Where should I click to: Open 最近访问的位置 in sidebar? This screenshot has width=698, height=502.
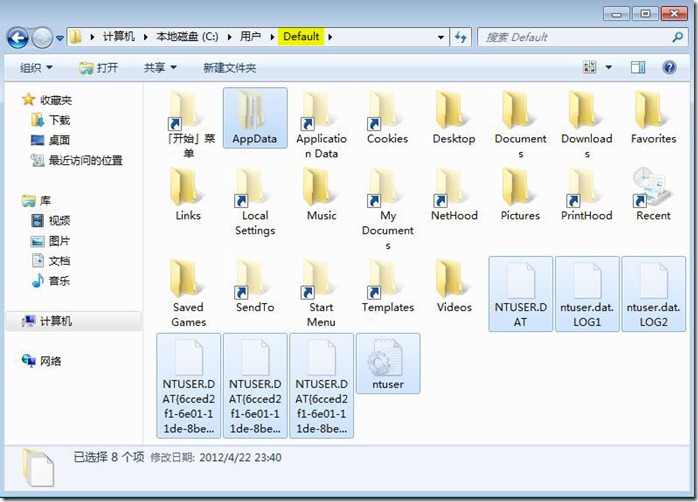[x=77, y=160]
